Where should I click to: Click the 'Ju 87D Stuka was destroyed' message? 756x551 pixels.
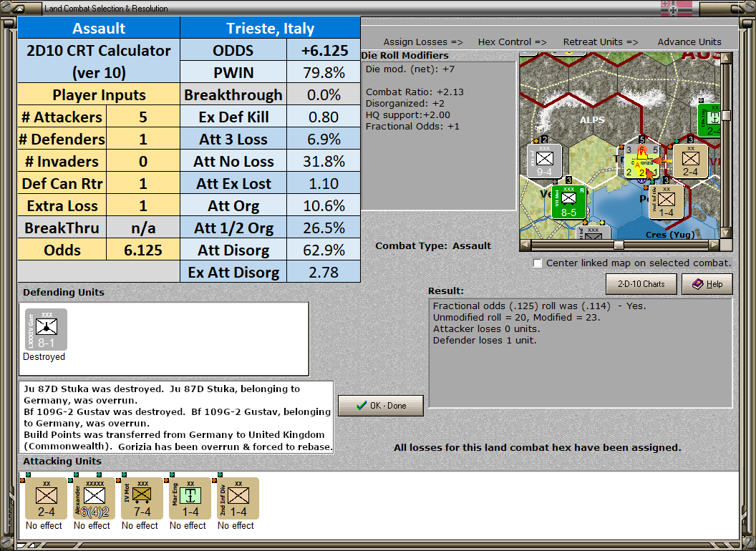click(x=93, y=389)
